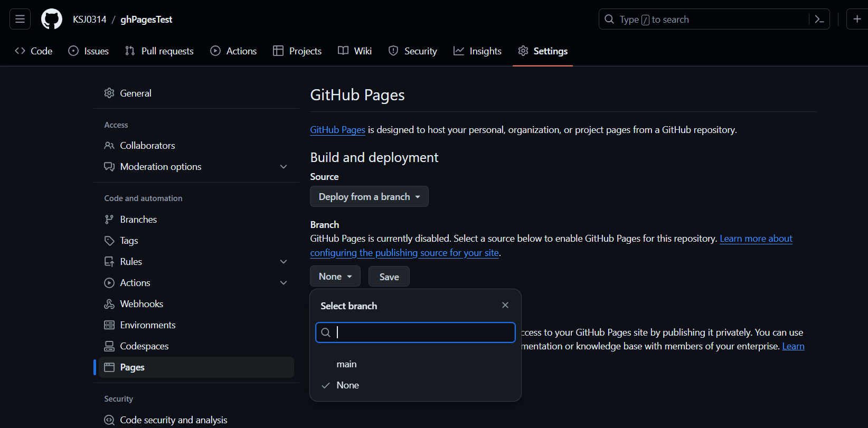This screenshot has height=428, width=868.
Task: Click the Environments server icon
Action: point(109,325)
